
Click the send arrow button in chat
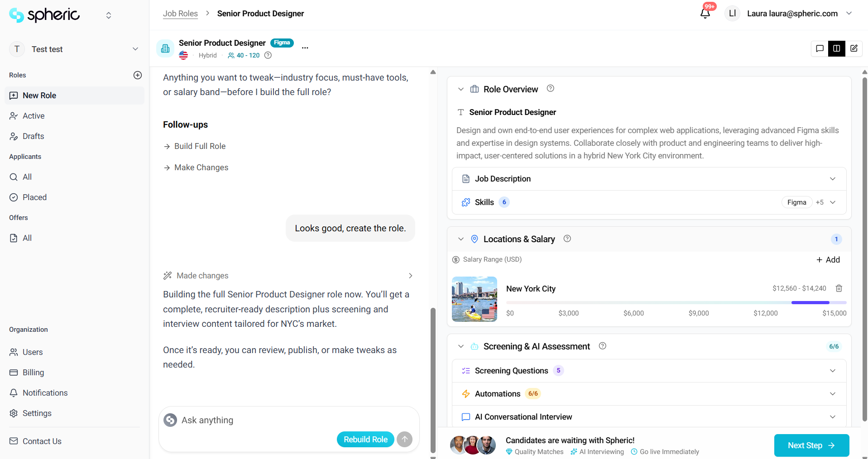[404, 439]
